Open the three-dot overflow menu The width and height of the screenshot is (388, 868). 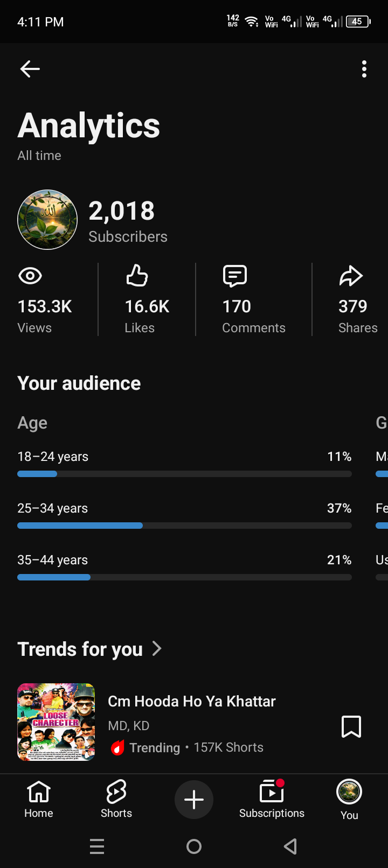pyautogui.click(x=364, y=69)
